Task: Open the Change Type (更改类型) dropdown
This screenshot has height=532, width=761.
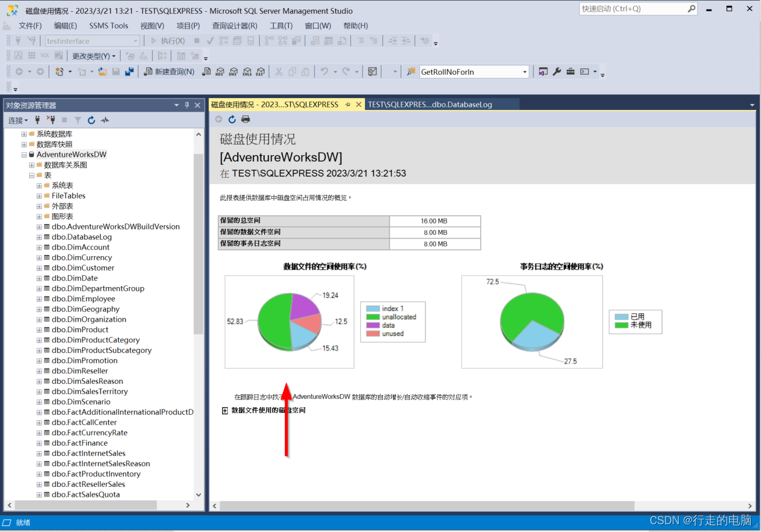Action: [94, 56]
